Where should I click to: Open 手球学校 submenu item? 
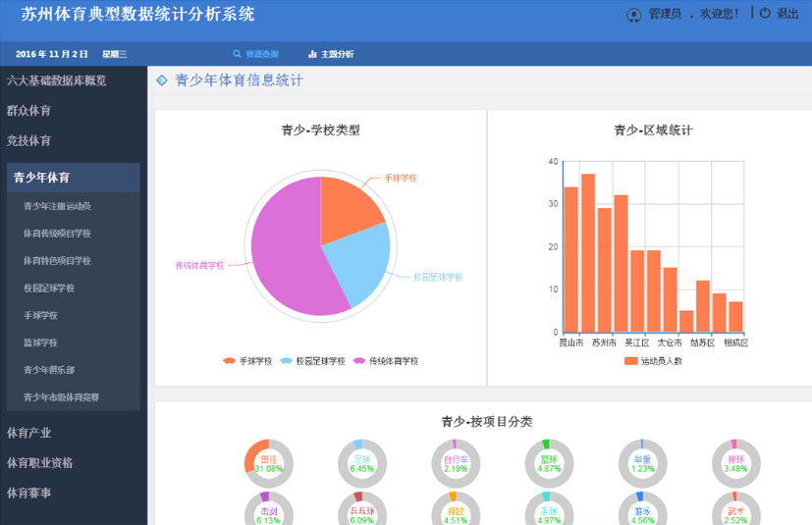point(40,315)
